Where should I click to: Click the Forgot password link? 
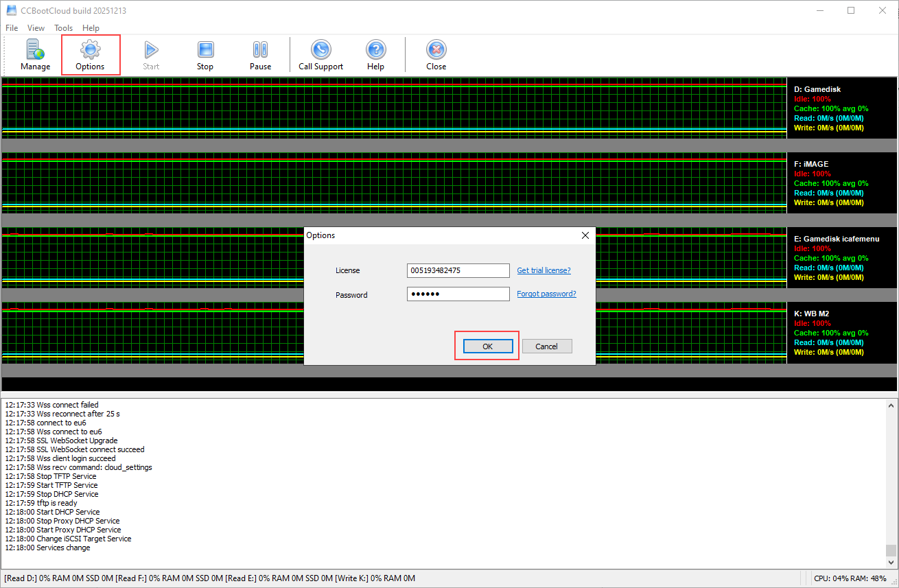tap(546, 294)
